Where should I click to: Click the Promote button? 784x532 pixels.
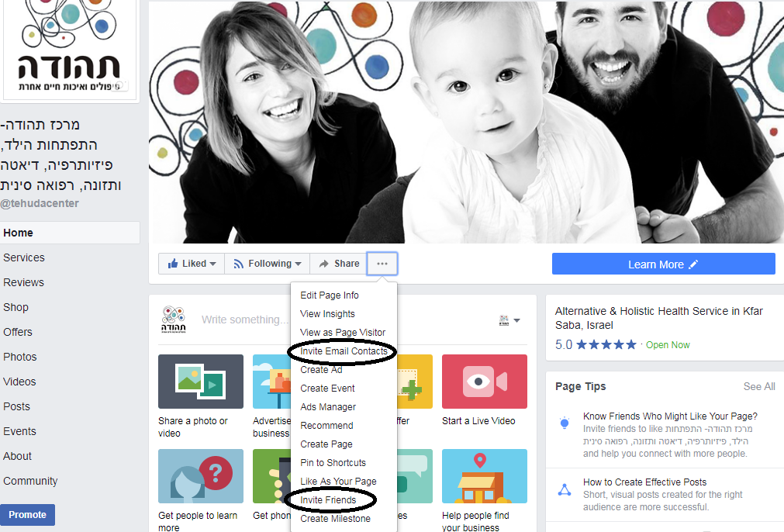(x=28, y=515)
